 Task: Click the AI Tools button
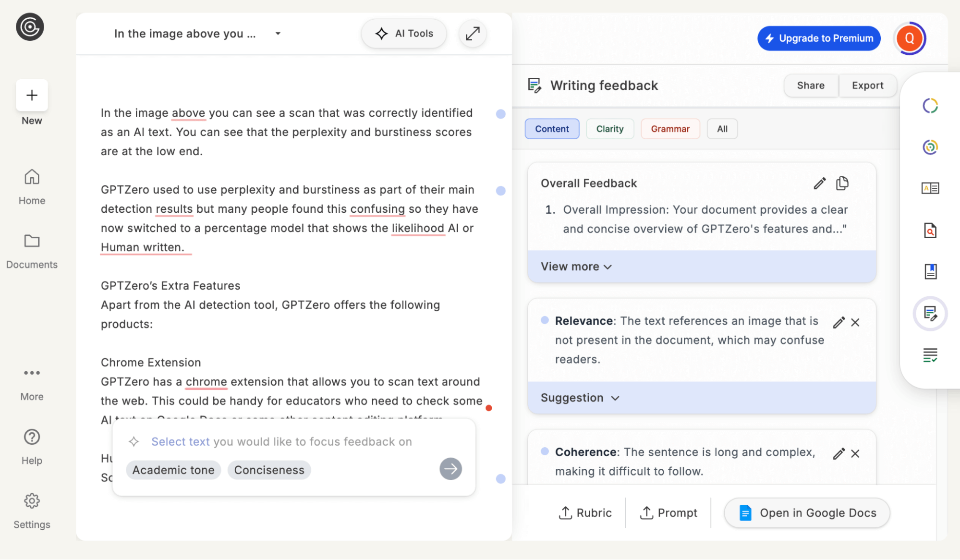[x=404, y=34]
